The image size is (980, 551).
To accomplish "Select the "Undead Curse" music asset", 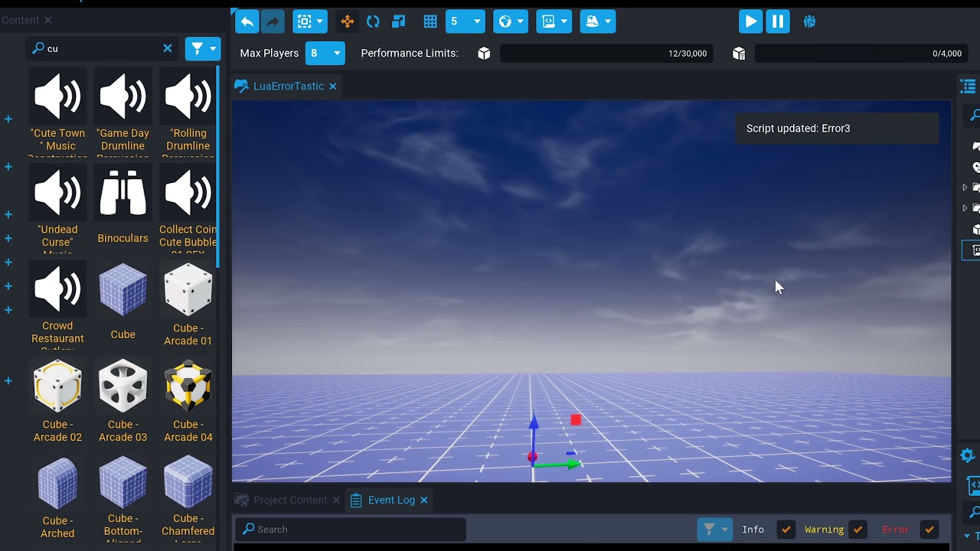I will [57, 208].
